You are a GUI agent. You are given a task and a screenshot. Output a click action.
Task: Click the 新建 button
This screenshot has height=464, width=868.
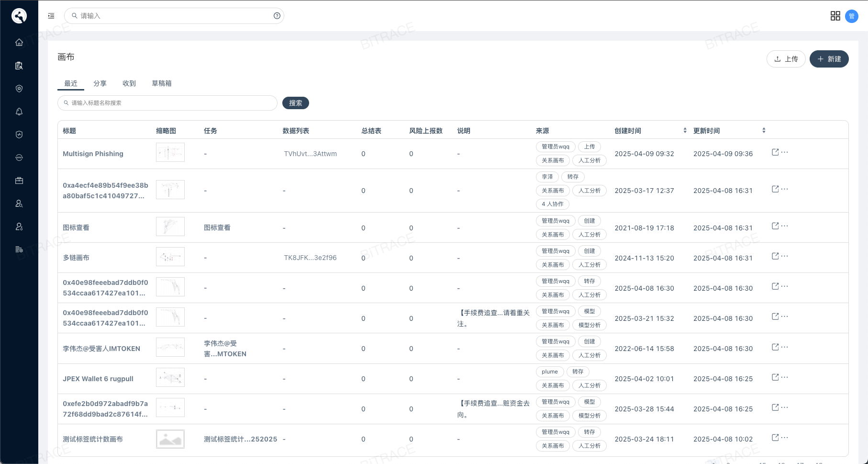click(x=829, y=59)
